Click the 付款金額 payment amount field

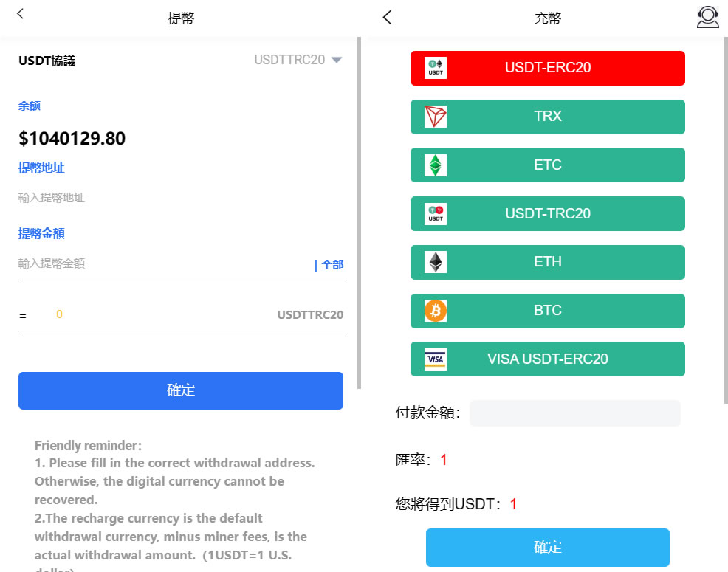point(574,413)
